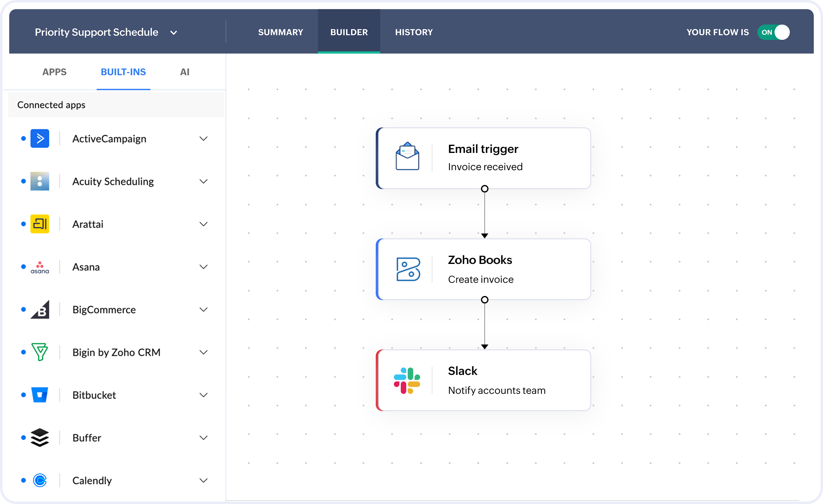Click the Calendly app name

tap(92, 481)
